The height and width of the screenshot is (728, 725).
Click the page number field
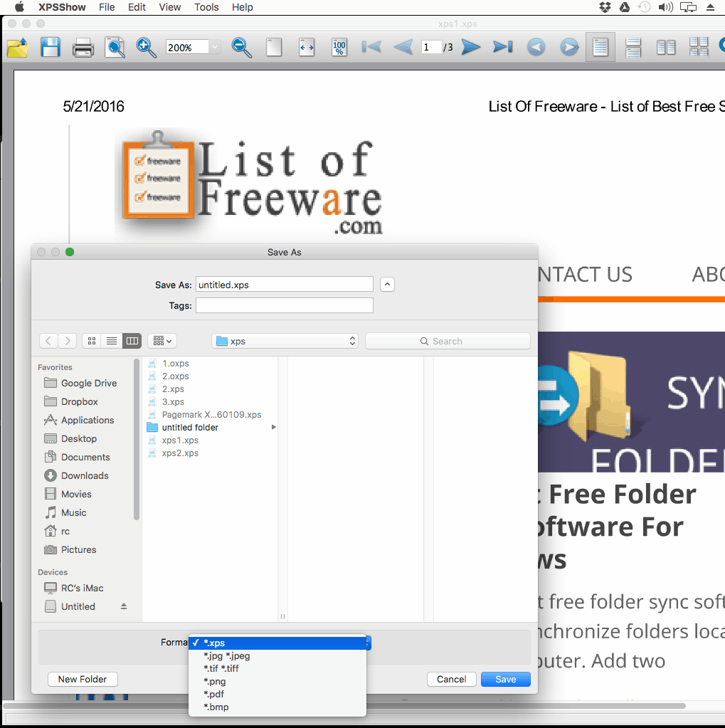coord(431,47)
